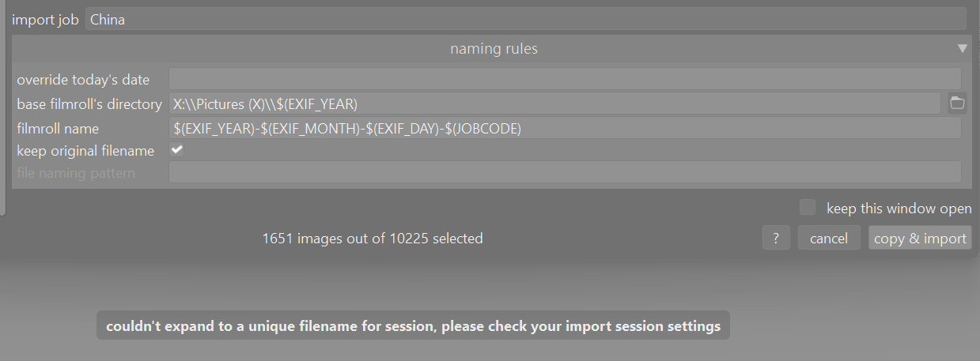Enable keep this window open checkbox
Image resolution: width=980 pixels, height=361 pixels.
tap(808, 208)
